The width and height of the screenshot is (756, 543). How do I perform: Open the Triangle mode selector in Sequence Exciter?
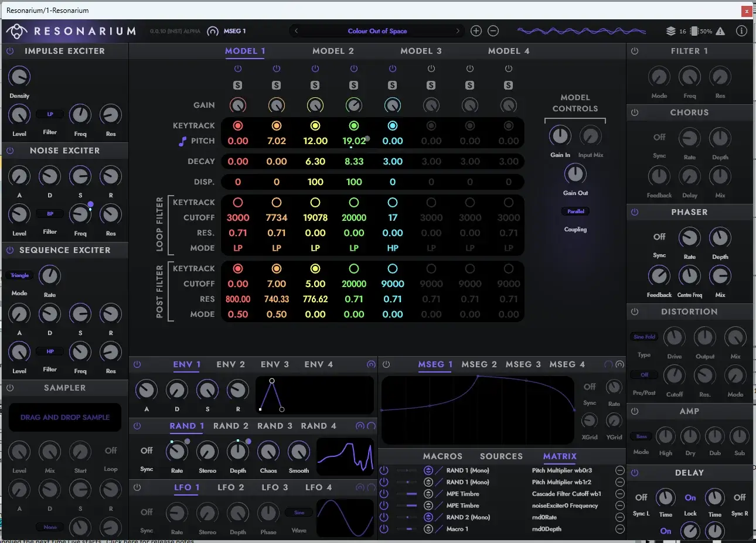point(19,275)
